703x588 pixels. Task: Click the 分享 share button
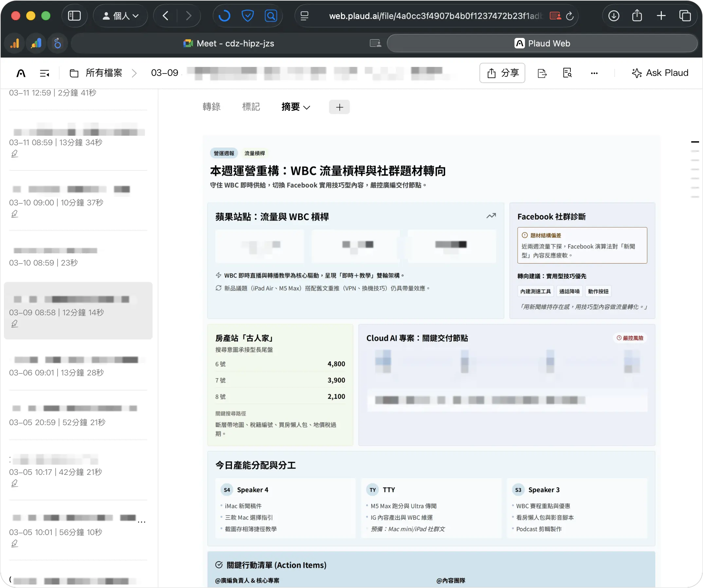[x=502, y=73]
